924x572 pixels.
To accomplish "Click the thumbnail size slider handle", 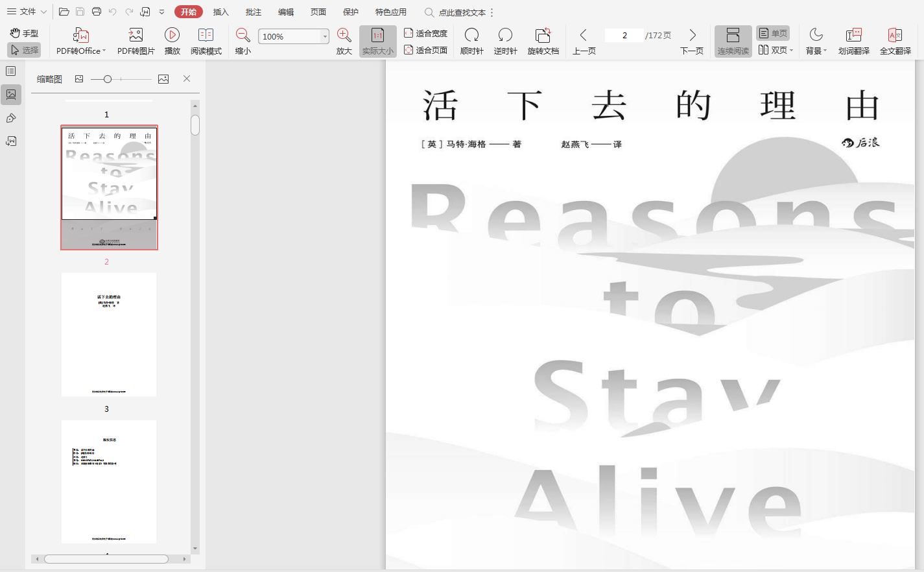I will 108,79.
